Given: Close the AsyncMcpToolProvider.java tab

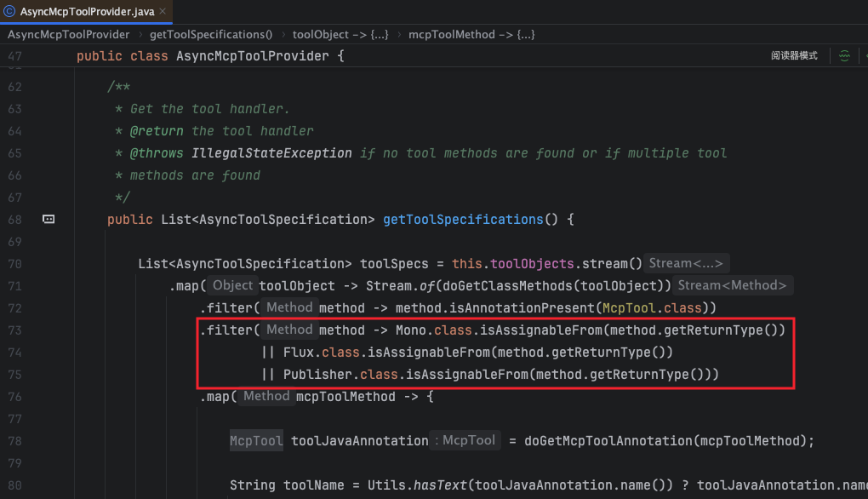Looking at the screenshot, I should [162, 11].
